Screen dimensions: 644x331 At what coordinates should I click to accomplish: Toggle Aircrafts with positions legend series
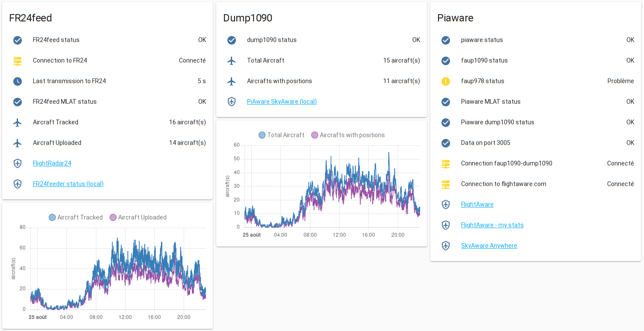(x=348, y=135)
